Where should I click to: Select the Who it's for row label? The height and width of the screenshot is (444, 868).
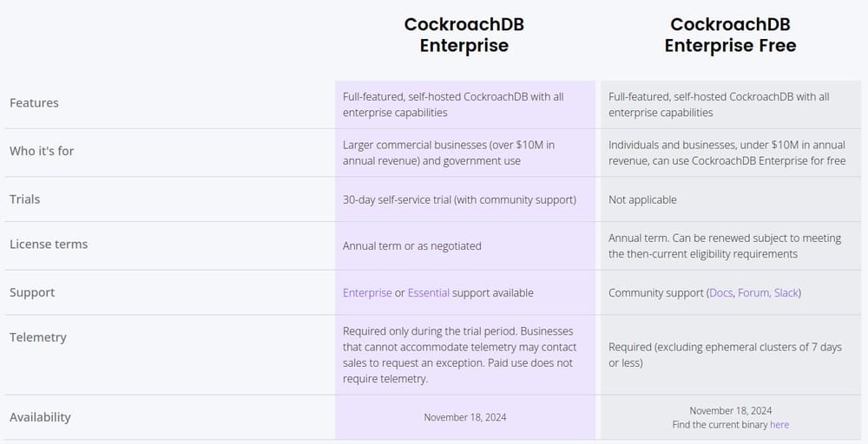[x=42, y=151]
